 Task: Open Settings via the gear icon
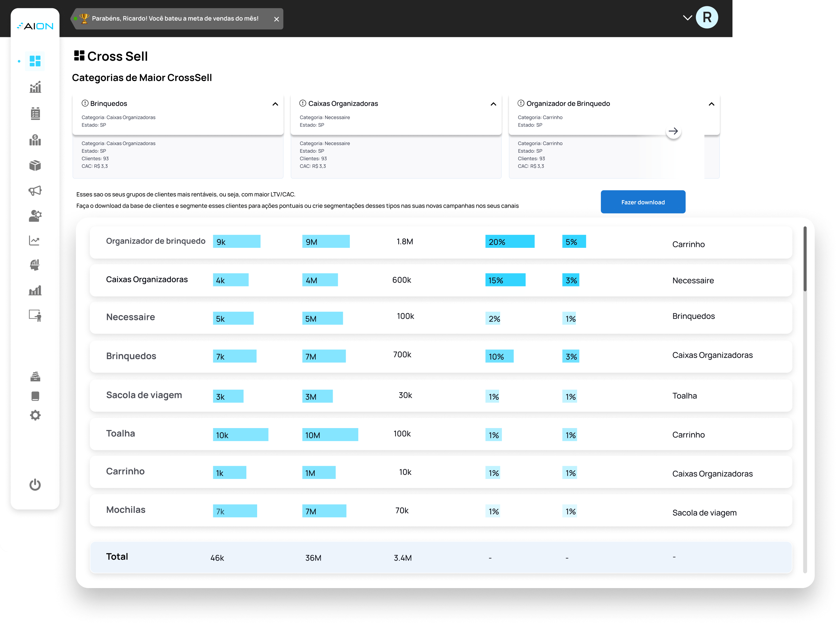pyautogui.click(x=35, y=415)
